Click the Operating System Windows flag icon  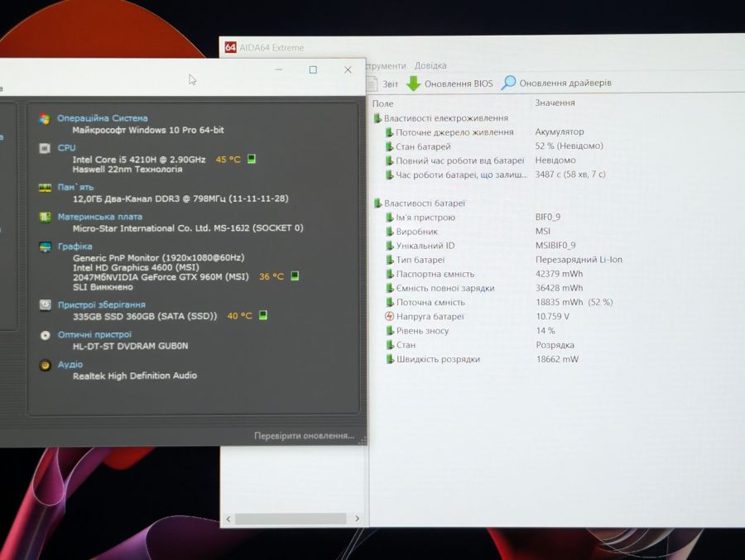tap(45, 118)
